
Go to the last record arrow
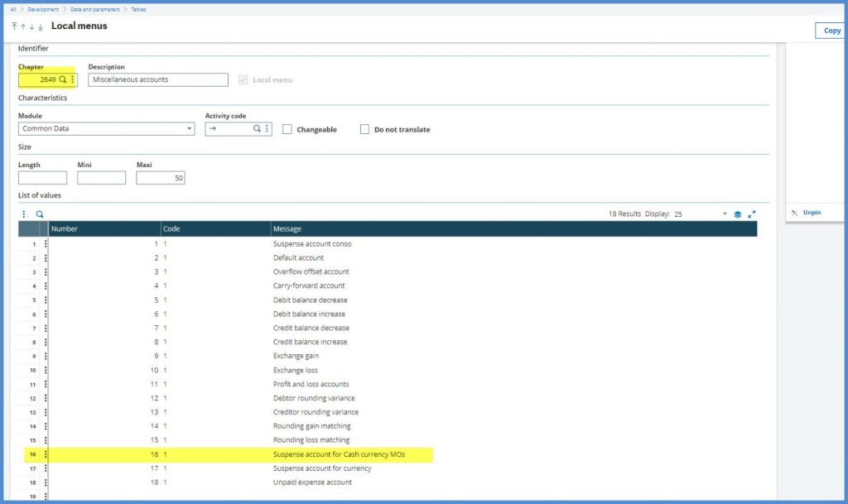coord(41,26)
